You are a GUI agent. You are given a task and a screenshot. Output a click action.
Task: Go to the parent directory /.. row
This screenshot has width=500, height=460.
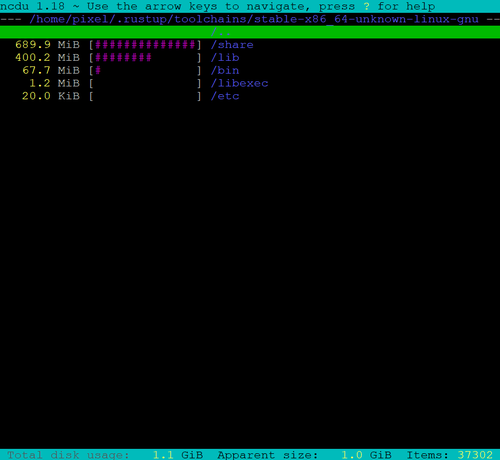250,32
